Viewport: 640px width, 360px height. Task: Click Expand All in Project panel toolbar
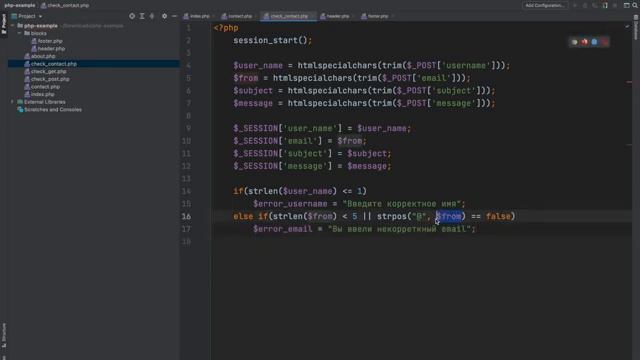click(142, 16)
